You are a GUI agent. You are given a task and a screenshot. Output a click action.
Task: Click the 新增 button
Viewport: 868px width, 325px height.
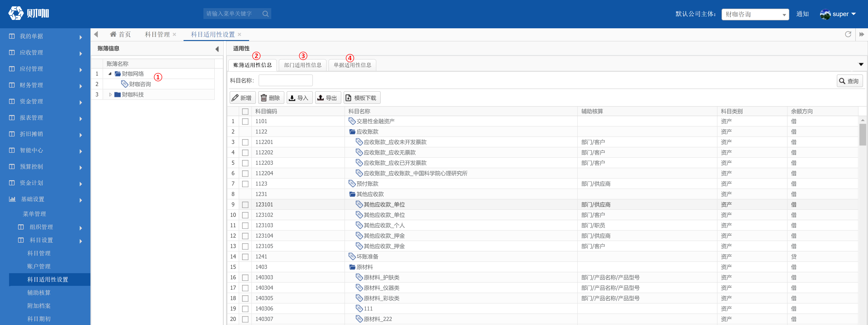pos(242,98)
